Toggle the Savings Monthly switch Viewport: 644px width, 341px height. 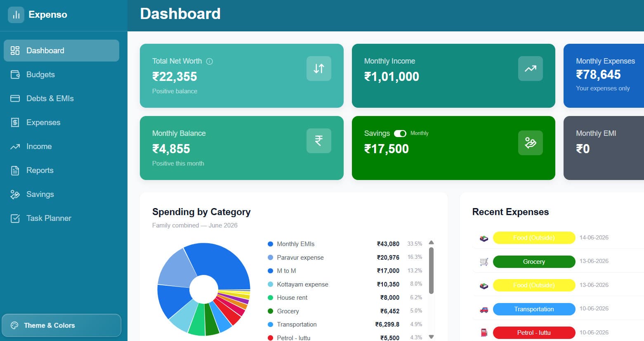point(400,133)
